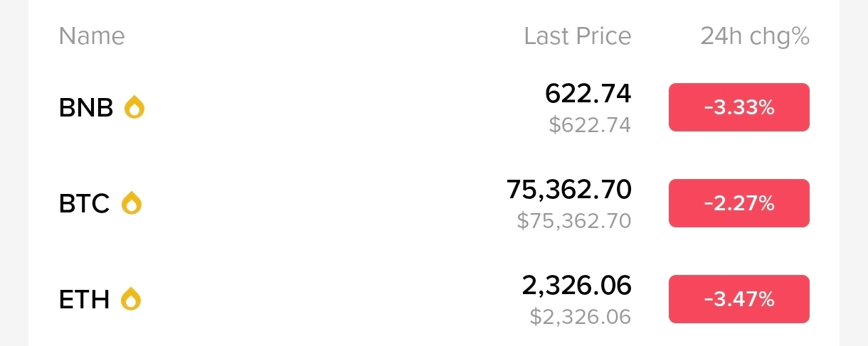
Task: Tap the ETH dollar value $2,326.06
Action: (581, 317)
